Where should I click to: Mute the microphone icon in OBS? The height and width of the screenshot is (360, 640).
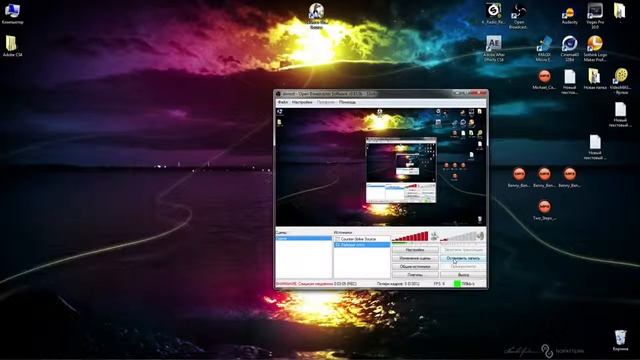point(434,236)
